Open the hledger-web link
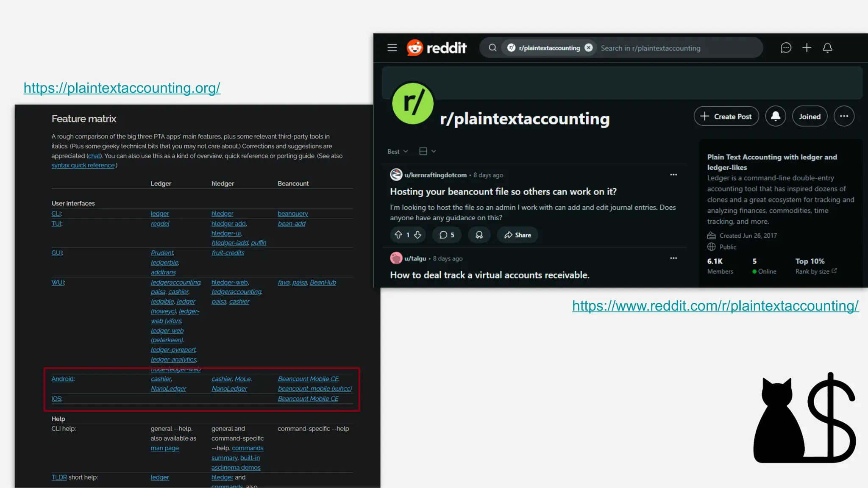868x488 pixels. (230, 282)
